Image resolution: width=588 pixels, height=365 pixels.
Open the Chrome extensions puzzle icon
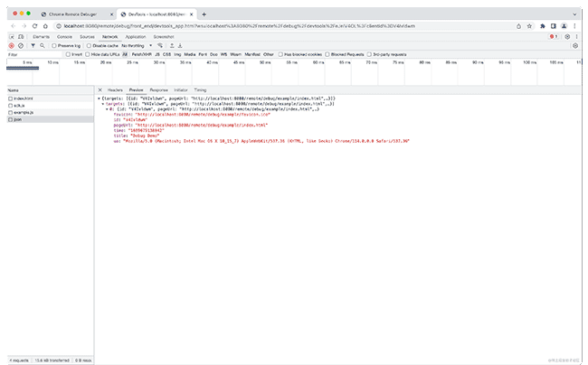[542, 26]
